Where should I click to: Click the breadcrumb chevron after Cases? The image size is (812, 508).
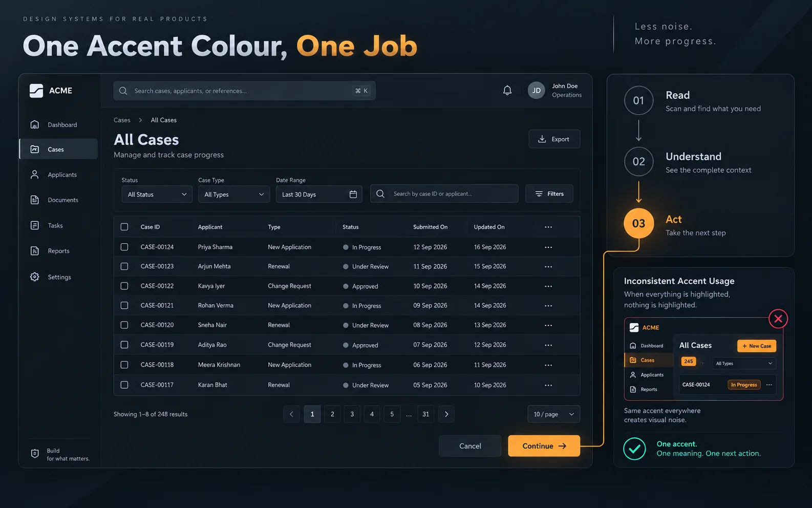point(140,120)
